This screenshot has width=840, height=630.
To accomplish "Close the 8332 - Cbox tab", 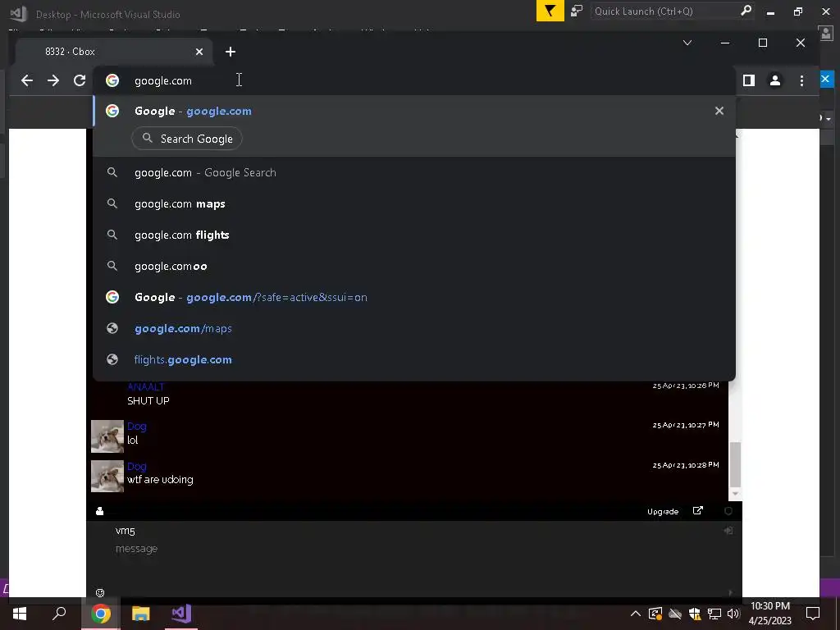I will [199, 52].
